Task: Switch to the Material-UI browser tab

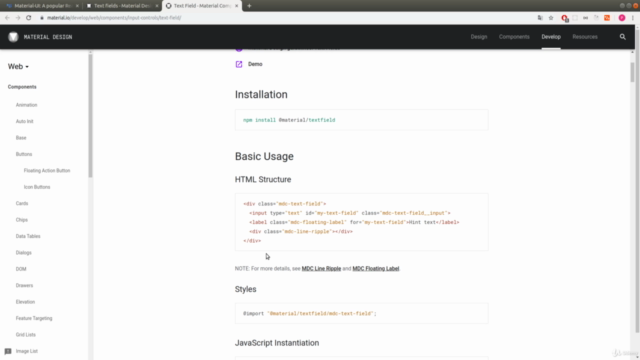Action: click(41, 6)
